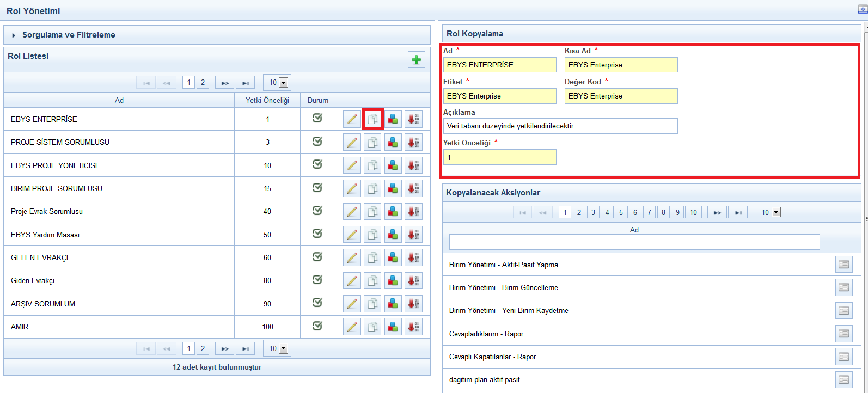Toggle the status checkmark for EBYS PROJE YÖNETİCİSİ

tap(317, 164)
